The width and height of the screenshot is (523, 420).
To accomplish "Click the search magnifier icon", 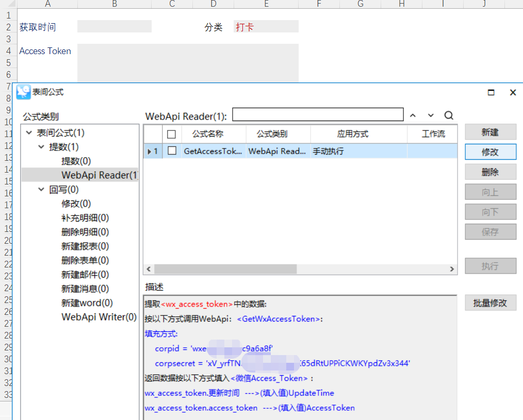I will click(448, 115).
